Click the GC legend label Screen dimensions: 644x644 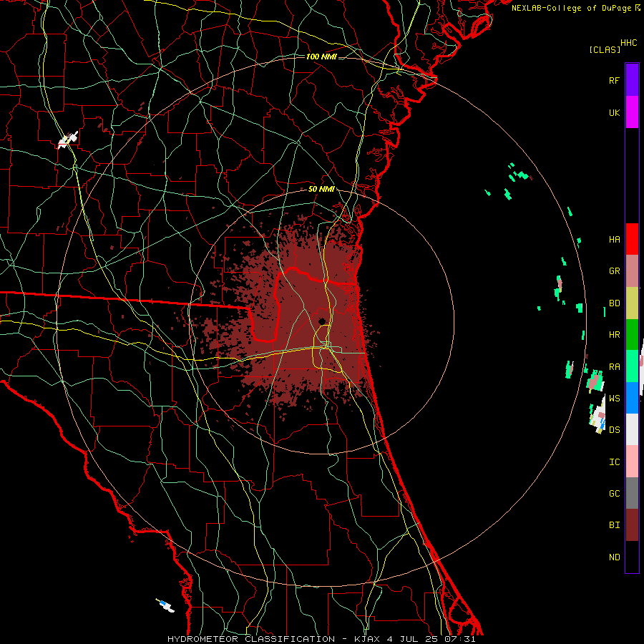click(x=614, y=494)
